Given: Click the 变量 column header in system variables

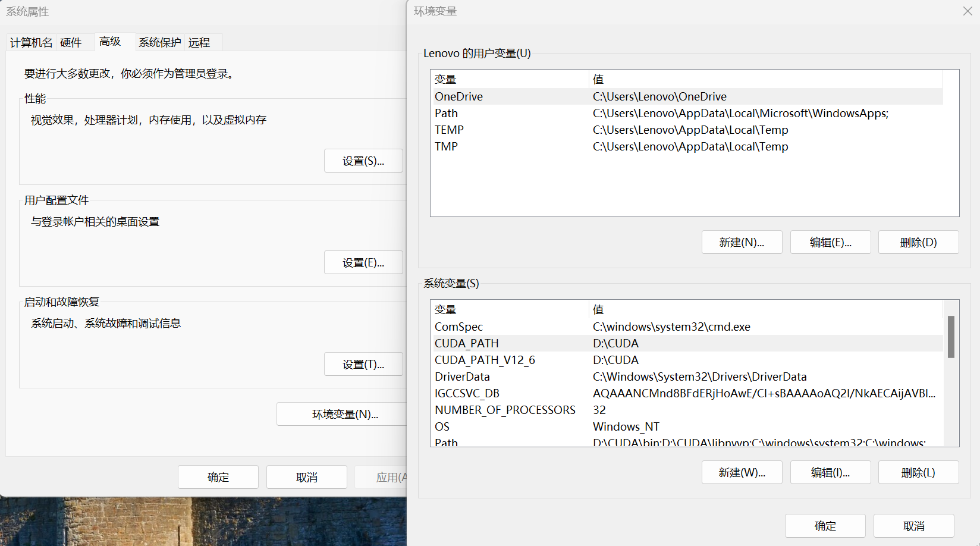Looking at the screenshot, I should pyautogui.click(x=510, y=309).
